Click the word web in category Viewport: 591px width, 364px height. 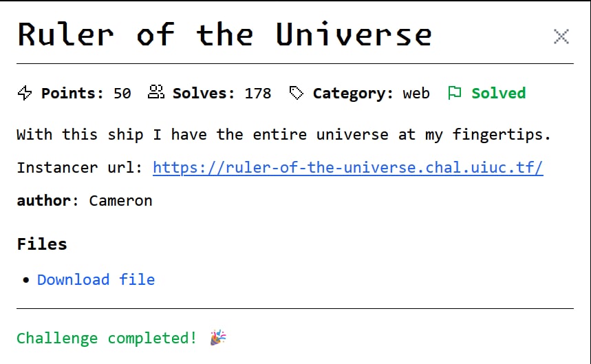pos(416,93)
